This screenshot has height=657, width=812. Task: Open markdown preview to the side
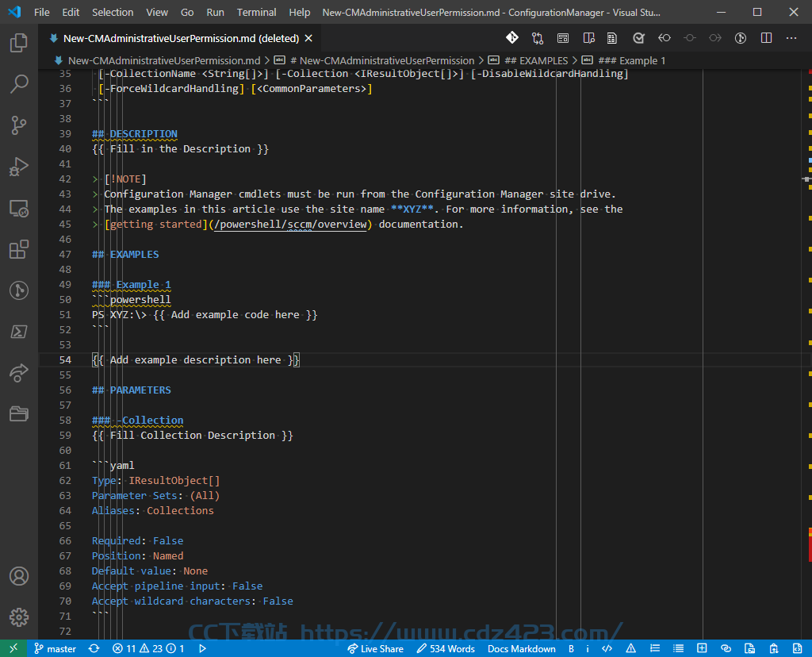(x=589, y=38)
